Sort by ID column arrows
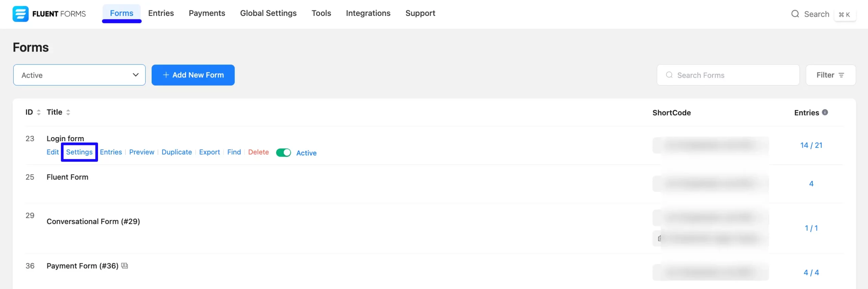This screenshot has height=289, width=868. 39,112
